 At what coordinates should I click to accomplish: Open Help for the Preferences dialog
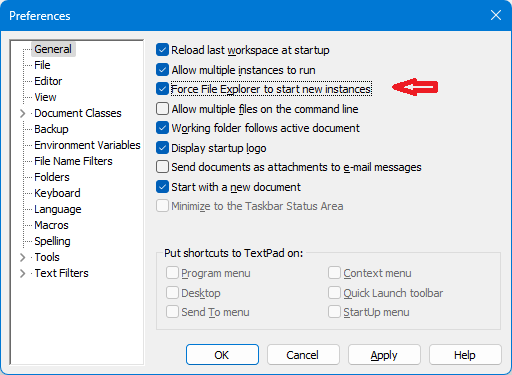[465, 355]
